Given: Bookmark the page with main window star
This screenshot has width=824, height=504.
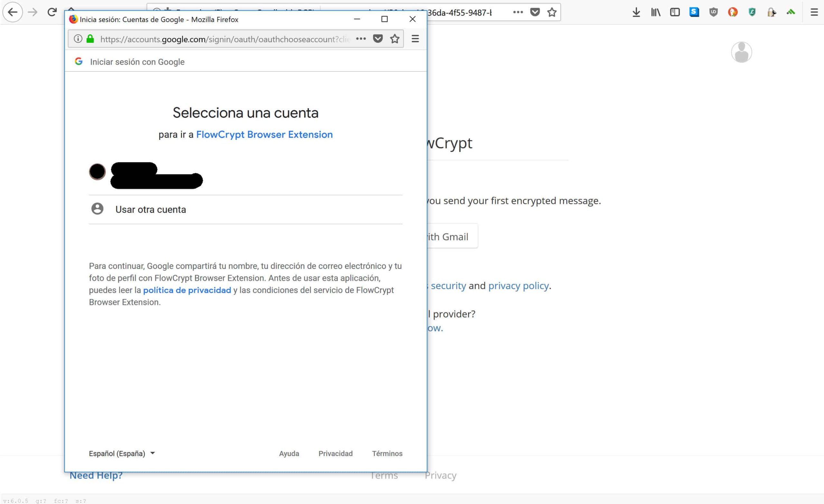Looking at the screenshot, I should point(552,12).
